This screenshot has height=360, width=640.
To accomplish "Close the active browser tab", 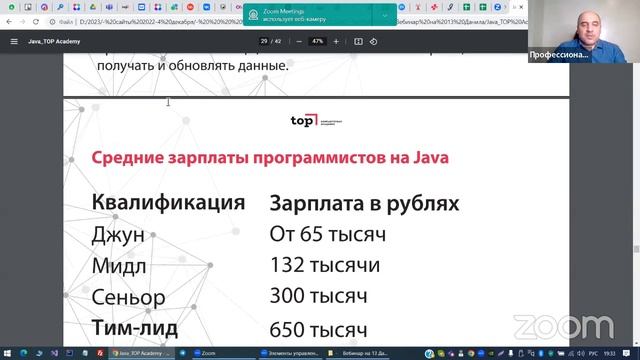I will tap(521, 7).
